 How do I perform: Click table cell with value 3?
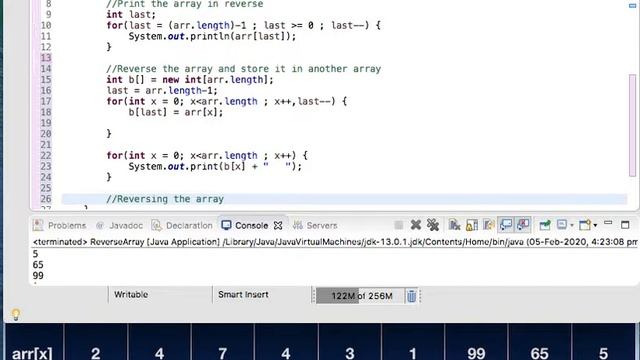point(349,342)
